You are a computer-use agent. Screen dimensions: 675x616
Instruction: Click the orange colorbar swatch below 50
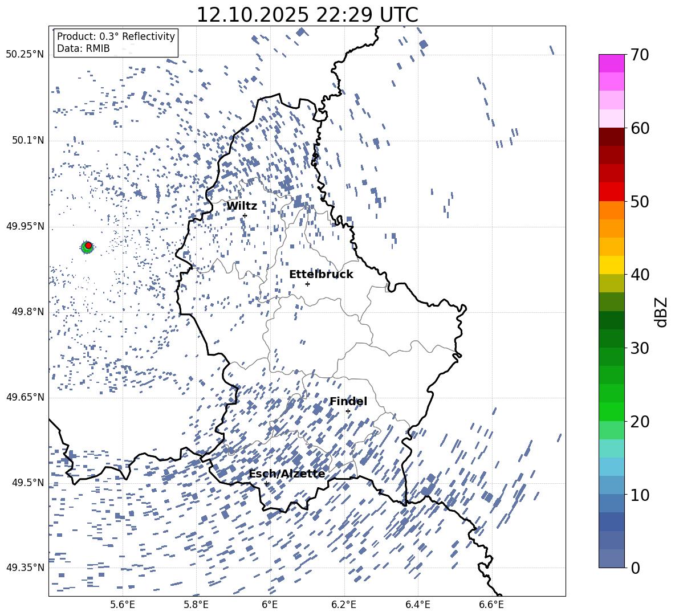pyautogui.click(x=612, y=210)
